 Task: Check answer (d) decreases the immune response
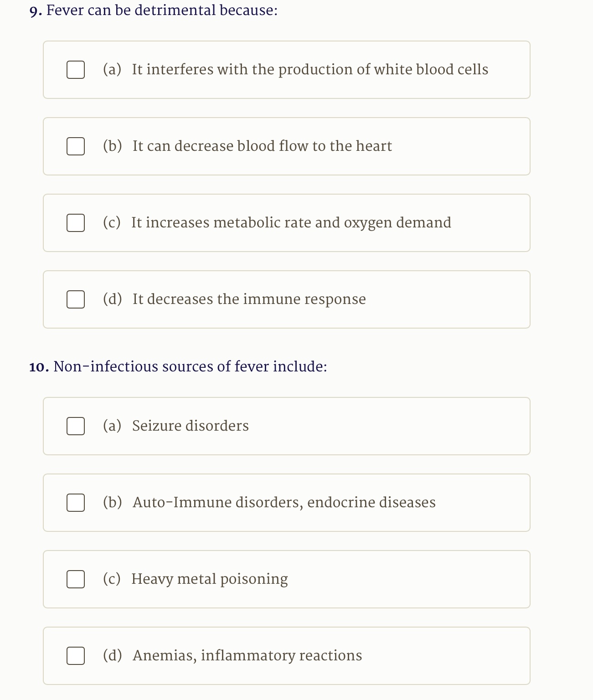tap(76, 299)
